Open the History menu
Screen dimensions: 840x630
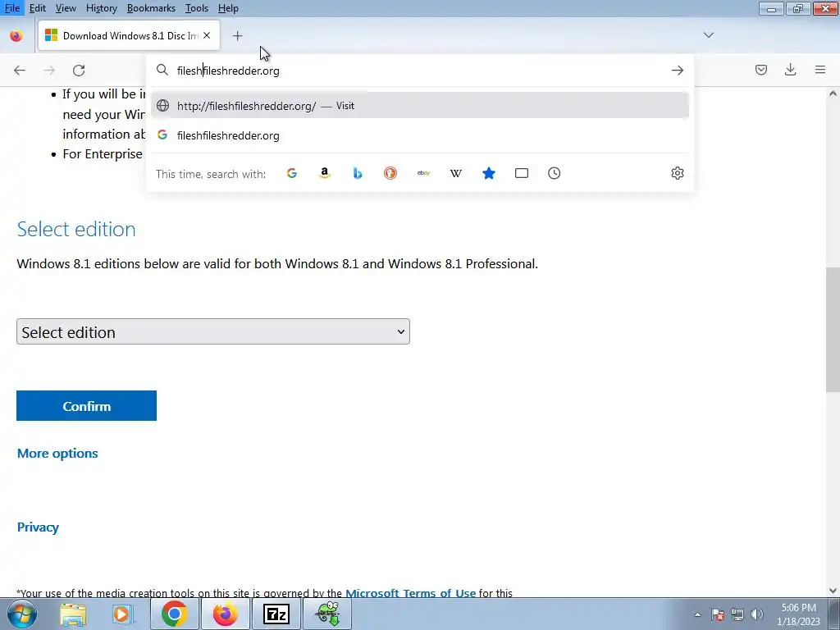point(101,8)
